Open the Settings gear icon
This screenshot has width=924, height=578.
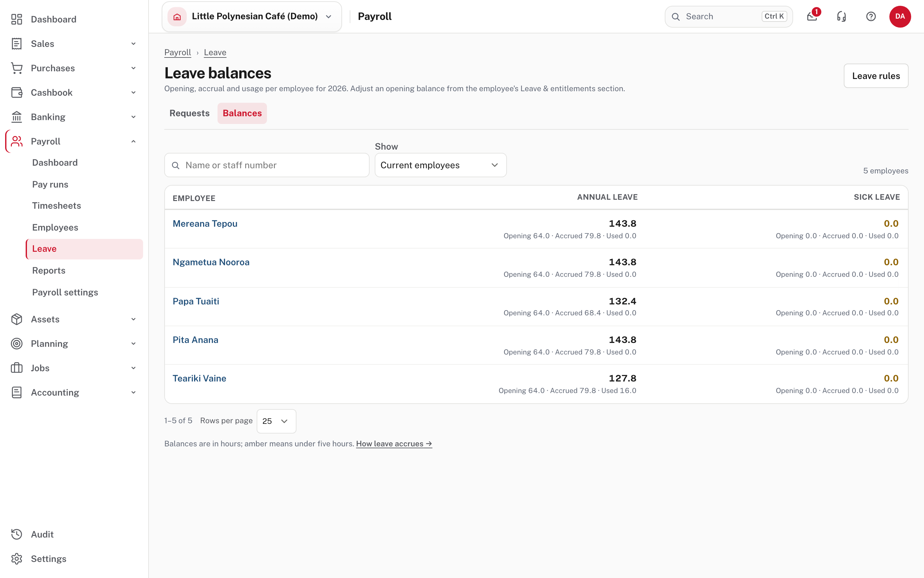click(x=16, y=559)
